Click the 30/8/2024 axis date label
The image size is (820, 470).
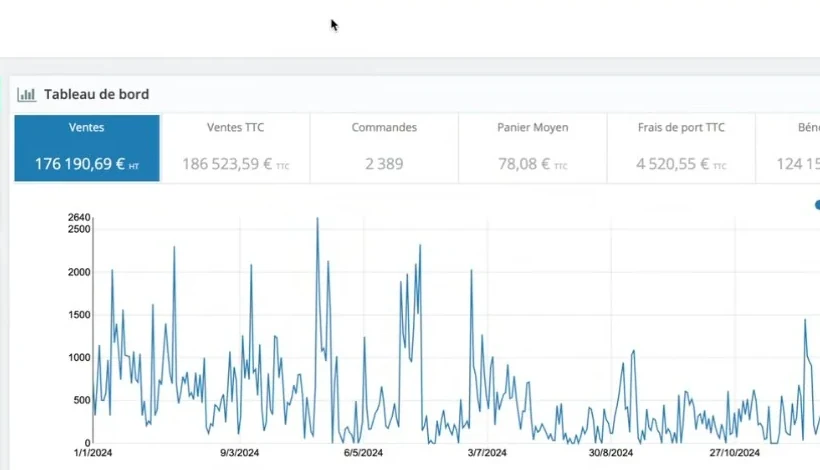click(611, 453)
